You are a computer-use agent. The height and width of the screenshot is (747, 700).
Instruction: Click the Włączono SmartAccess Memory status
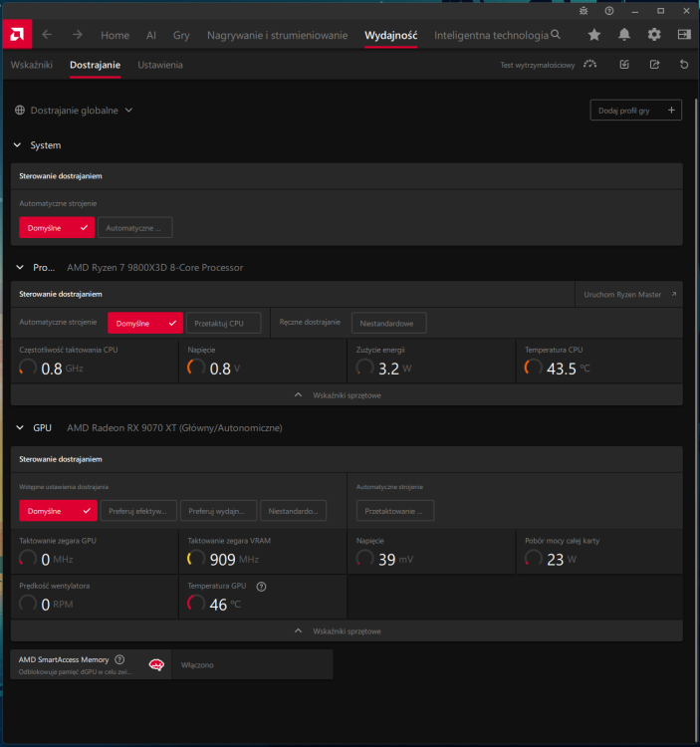(197, 665)
